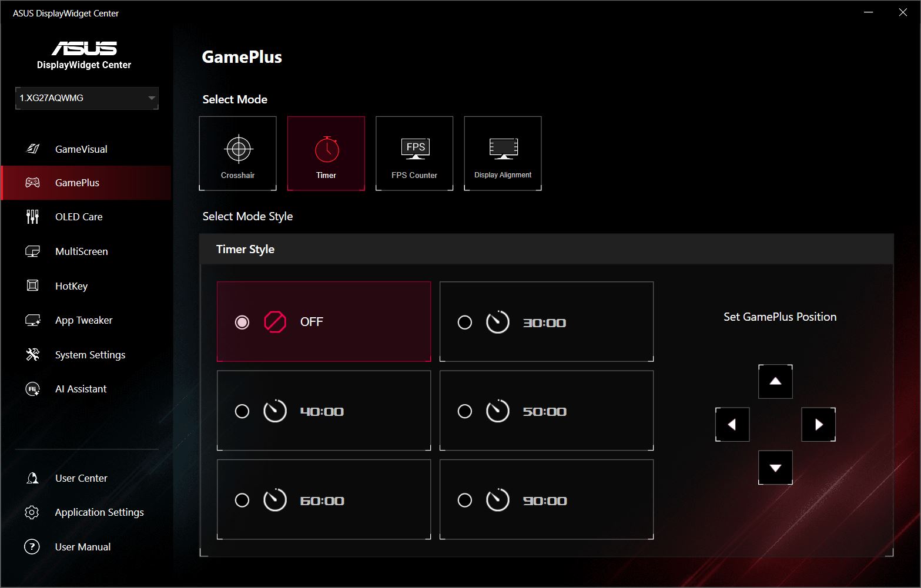This screenshot has width=921, height=588.
Task: Click the 40:00 timer value
Action: tap(321, 411)
